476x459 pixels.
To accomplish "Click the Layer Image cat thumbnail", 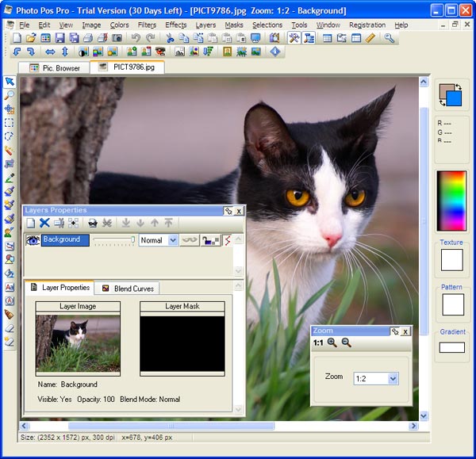I will coord(78,342).
